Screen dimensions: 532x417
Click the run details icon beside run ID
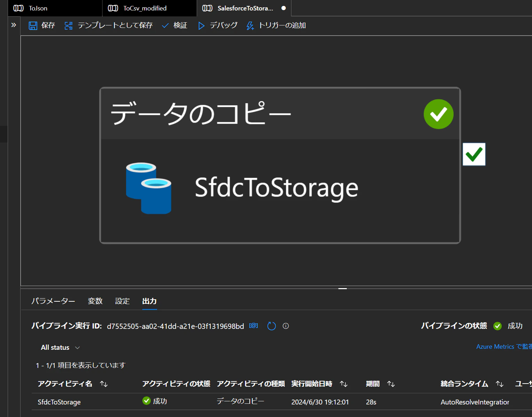click(x=253, y=326)
